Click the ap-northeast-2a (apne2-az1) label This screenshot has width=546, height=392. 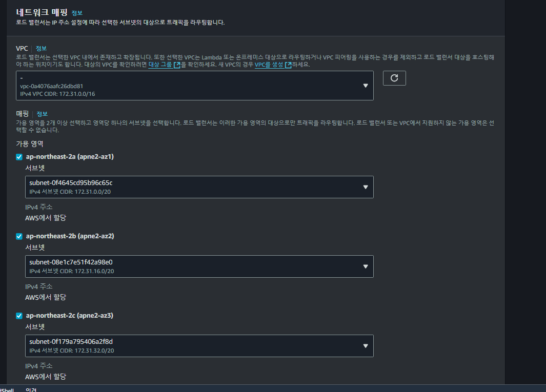coord(70,157)
